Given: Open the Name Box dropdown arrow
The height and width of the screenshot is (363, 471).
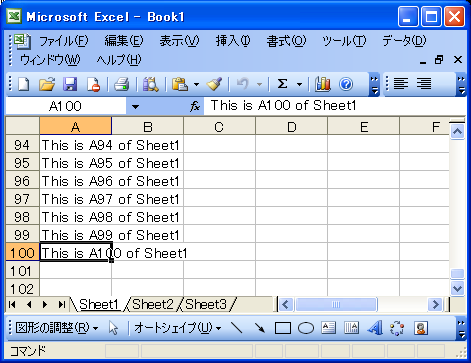Looking at the screenshot, I should pos(135,107).
